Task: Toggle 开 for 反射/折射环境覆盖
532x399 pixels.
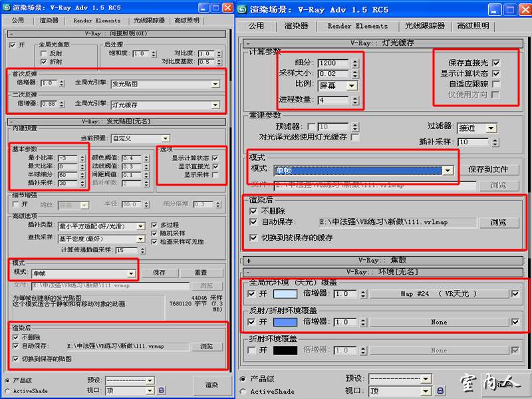Action: [251, 322]
